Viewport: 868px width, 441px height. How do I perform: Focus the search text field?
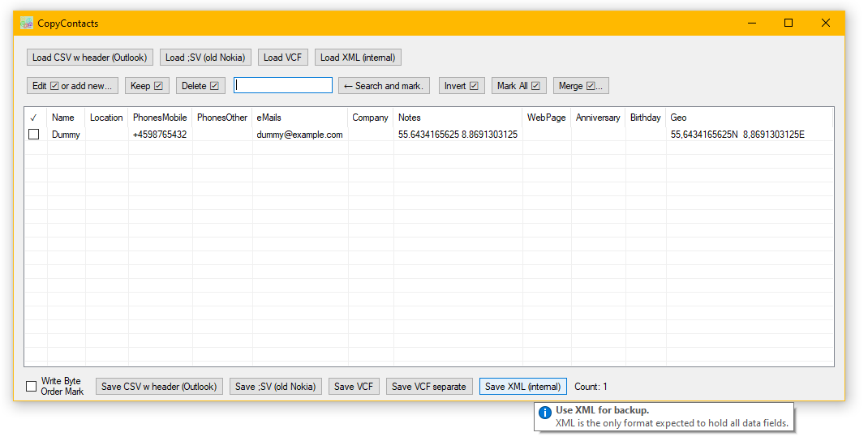point(283,85)
